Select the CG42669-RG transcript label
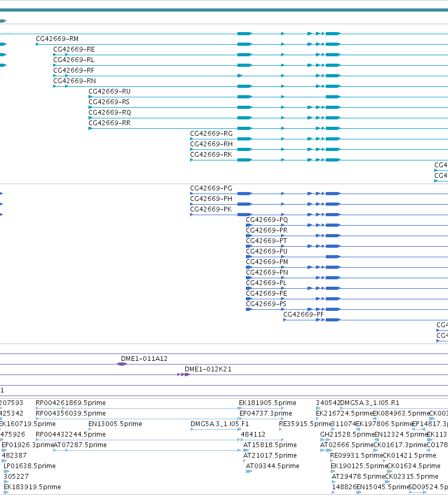 (x=211, y=133)
